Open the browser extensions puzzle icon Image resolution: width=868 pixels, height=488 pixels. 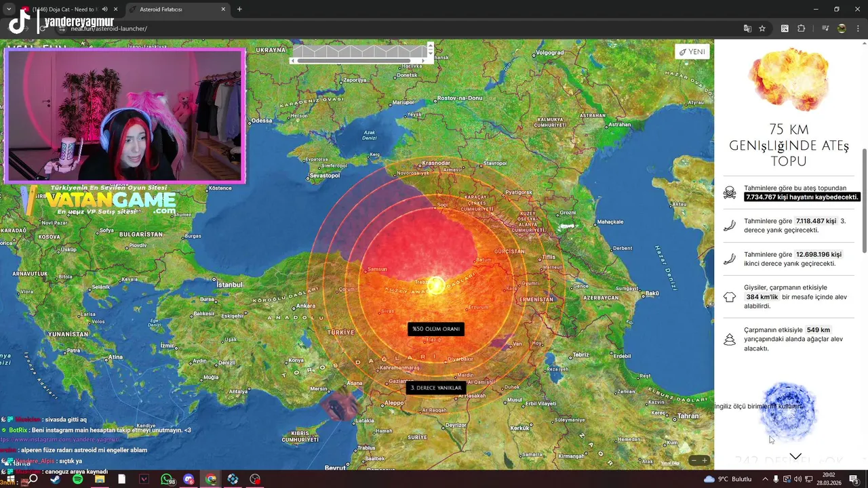coord(801,28)
